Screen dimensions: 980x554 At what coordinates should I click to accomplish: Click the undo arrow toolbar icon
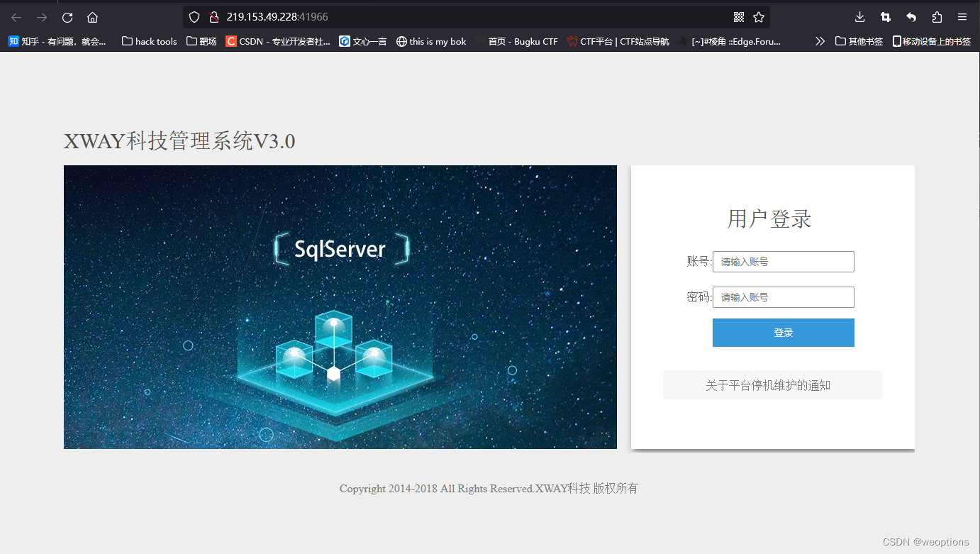tap(911, 17)
